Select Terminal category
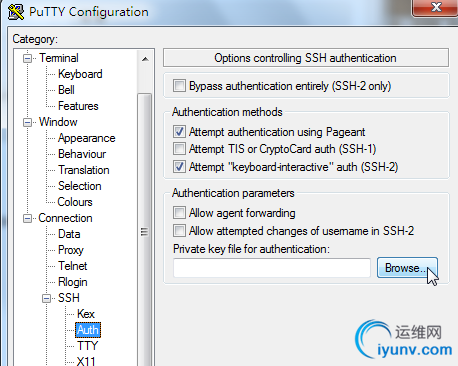Screen dimensions: 458x366 point(59,58)
